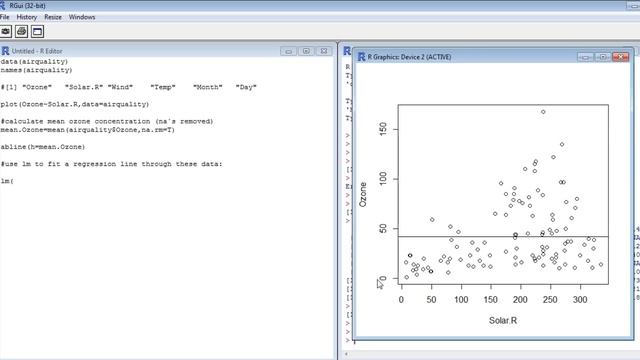The width and height of the screenshot is (640, 360).
Task: Minimize the R Graphics Device 2 window
Action: tap(585, 57)
